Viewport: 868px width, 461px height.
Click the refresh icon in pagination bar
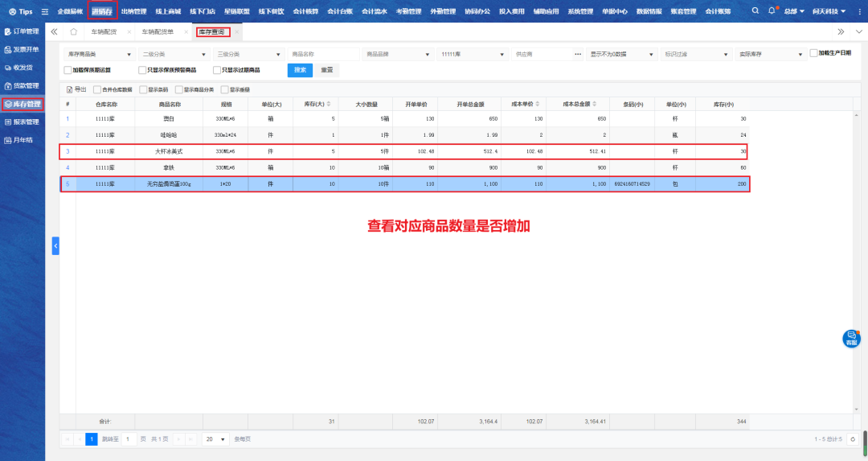pyautogui.click(x=853, y=439)
